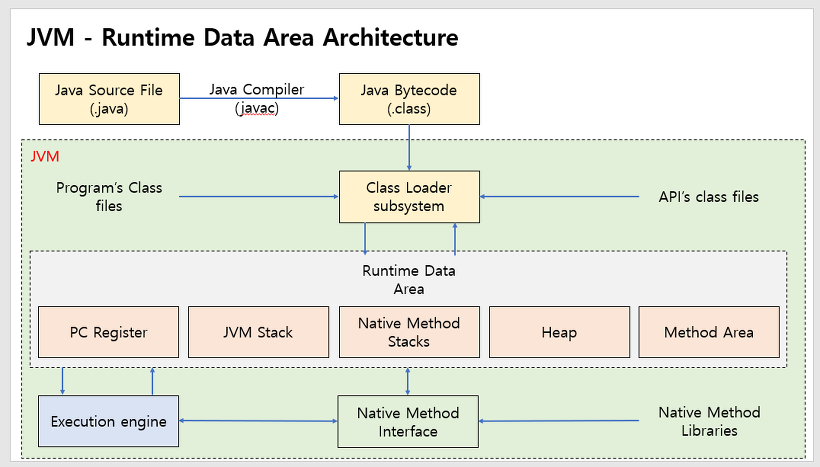The width and height of the screenshot is (820, 467).
Task: Select the Java Source File box
Action: pos(109,99)
